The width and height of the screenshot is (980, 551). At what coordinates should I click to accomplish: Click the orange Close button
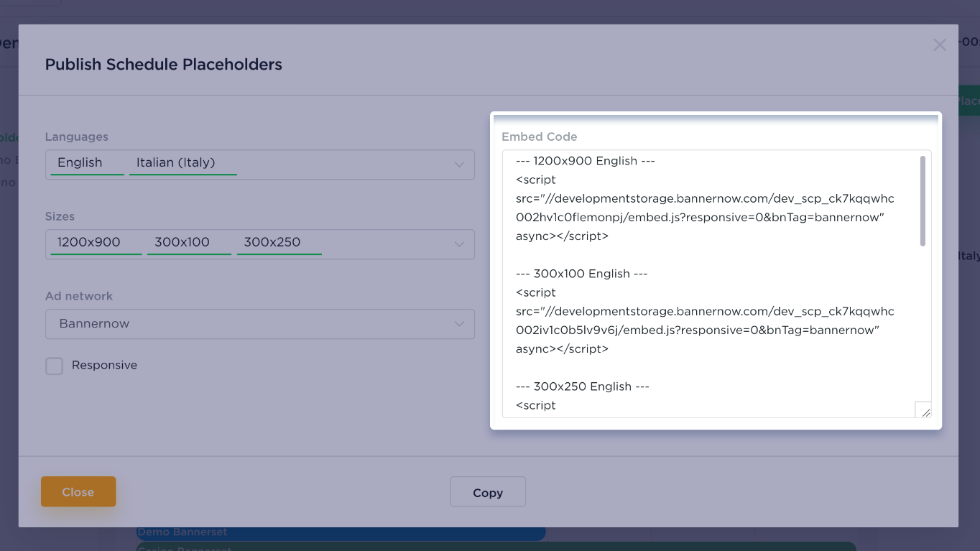(x=78, y=492)
